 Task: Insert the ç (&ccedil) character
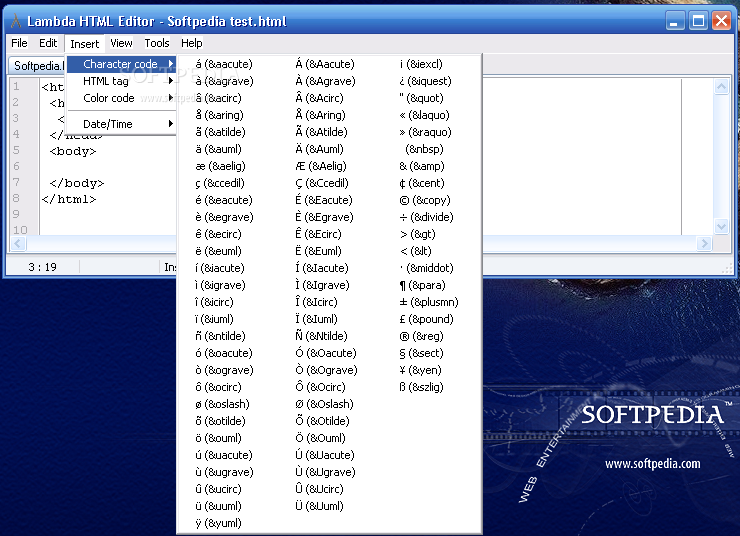[219, 183]
